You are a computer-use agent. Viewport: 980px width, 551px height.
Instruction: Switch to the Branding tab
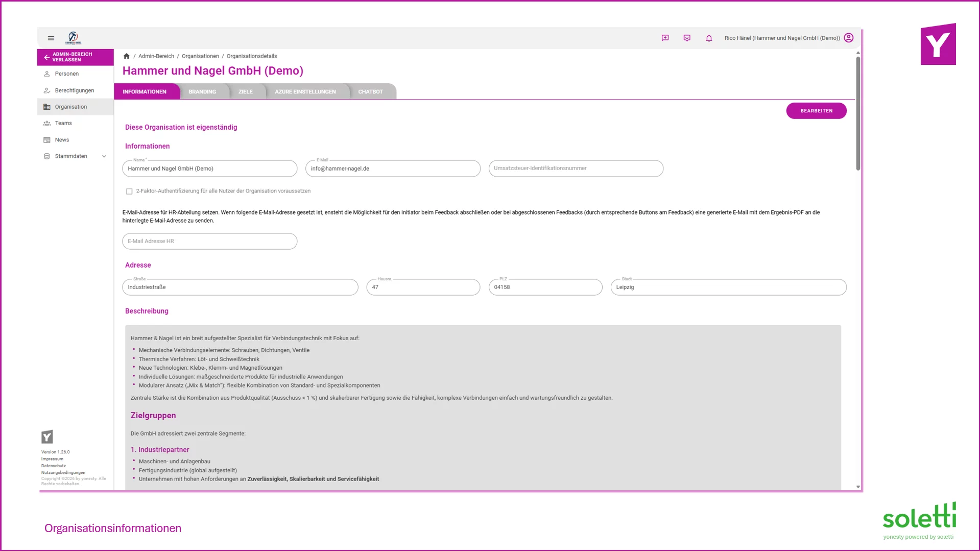202,92
